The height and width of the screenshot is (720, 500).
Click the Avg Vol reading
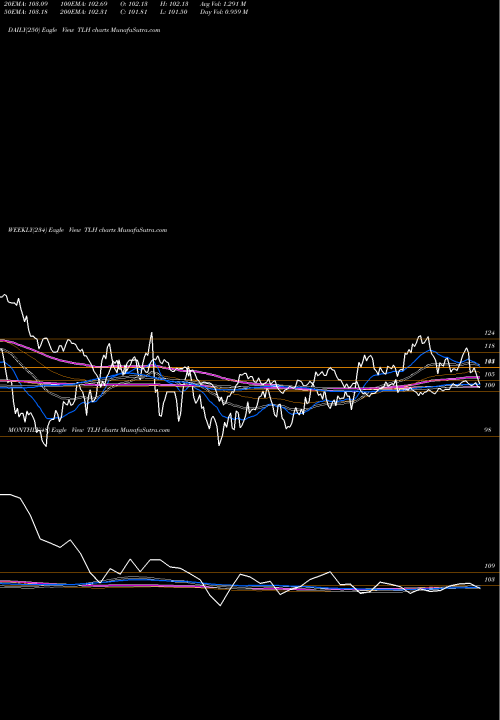(x=223, y=4)
